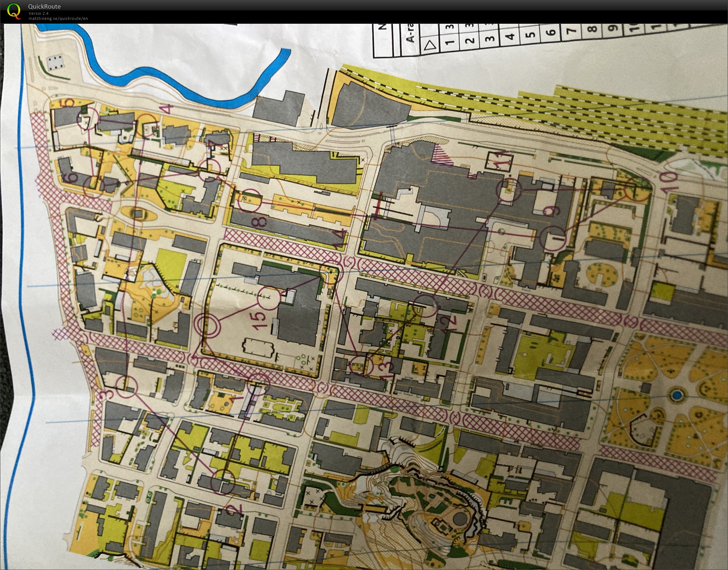Click control circle 6 on the map
The height and width of the screenshot is (570, 728).
tap(94, 186)
